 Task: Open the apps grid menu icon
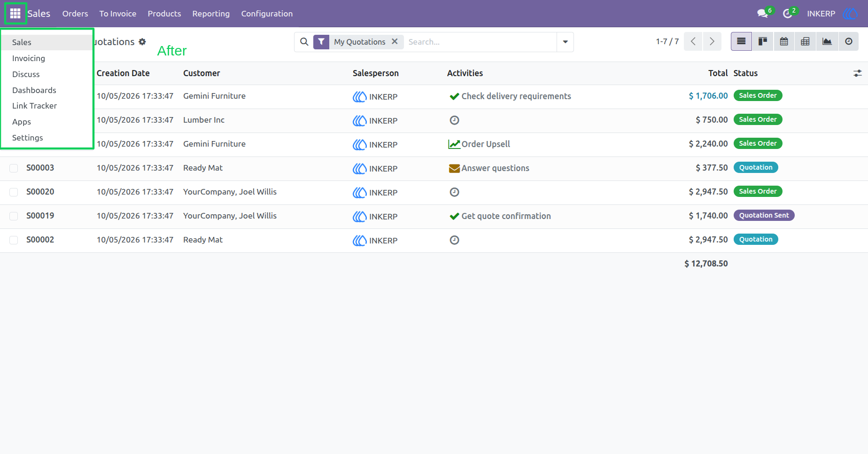point(15,14)
